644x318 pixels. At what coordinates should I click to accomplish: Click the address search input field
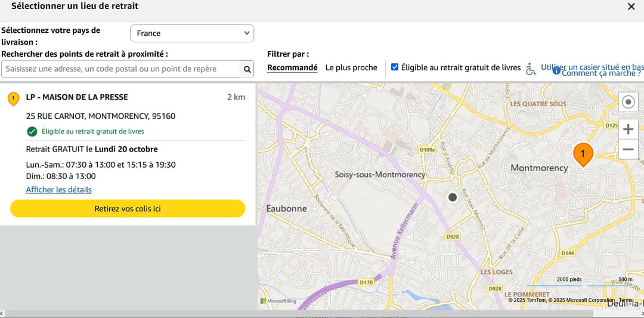[x=121, y=69]
